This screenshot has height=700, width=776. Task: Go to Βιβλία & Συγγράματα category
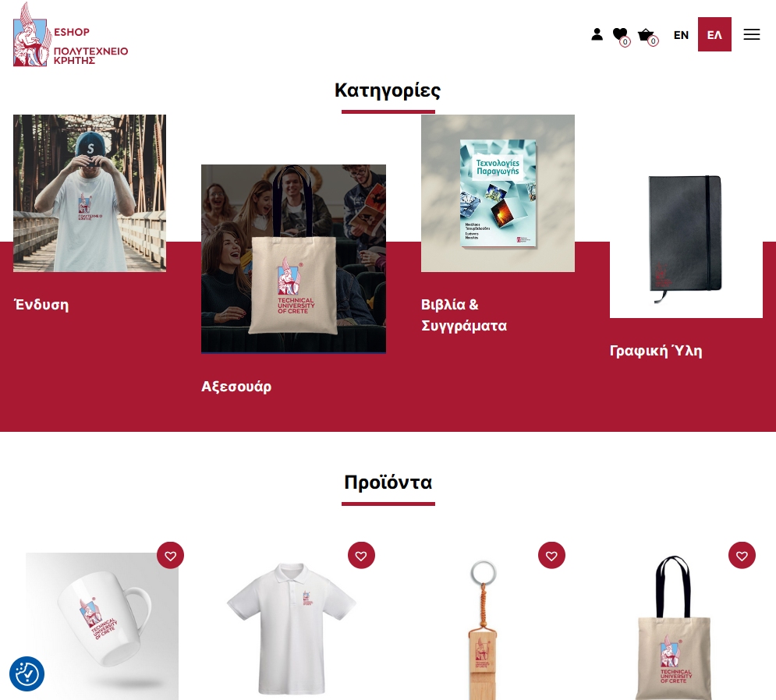pos(464,315)
